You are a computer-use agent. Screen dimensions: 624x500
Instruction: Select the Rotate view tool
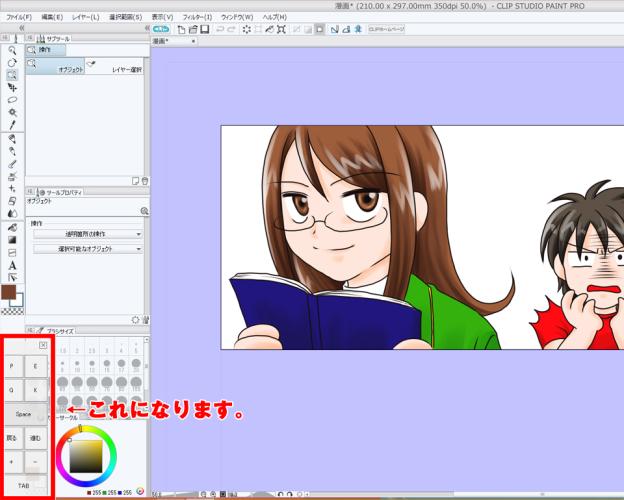[x=12, y=63]
